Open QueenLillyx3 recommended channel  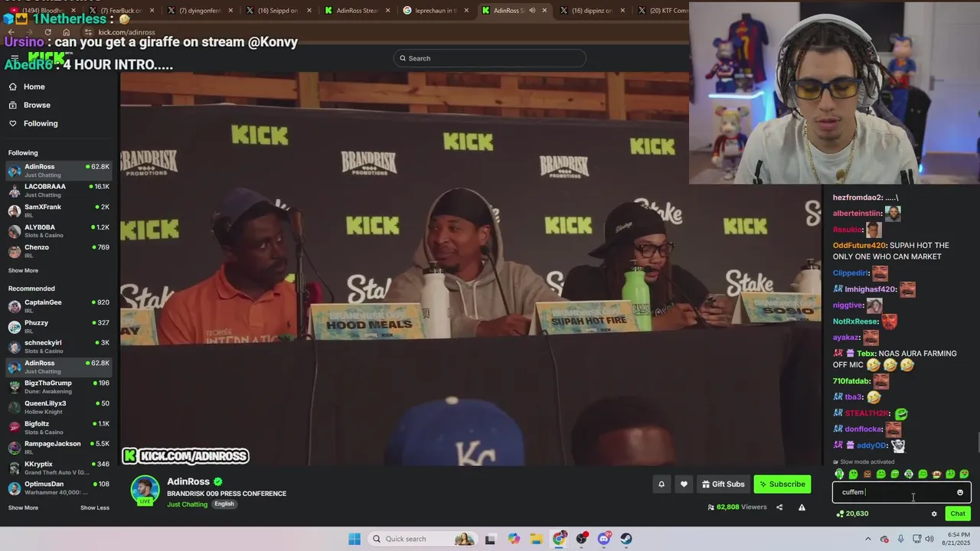[x=59, y=407]
